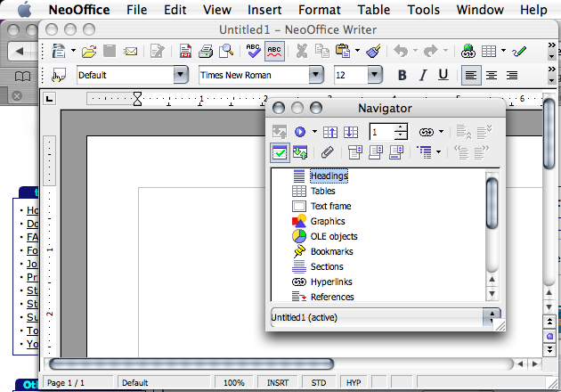Toggle List Box On/Off in Navigator
This screenshot has width=561, height=392.
pyautogui.click(x=280, y=152)
